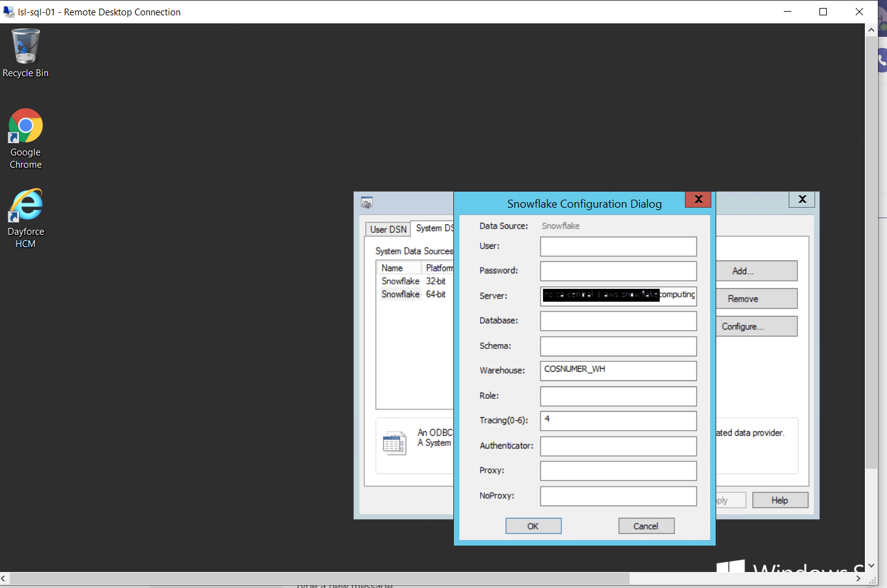Cancel the Snowflake Configuration Dialog

tap(646, 525)
